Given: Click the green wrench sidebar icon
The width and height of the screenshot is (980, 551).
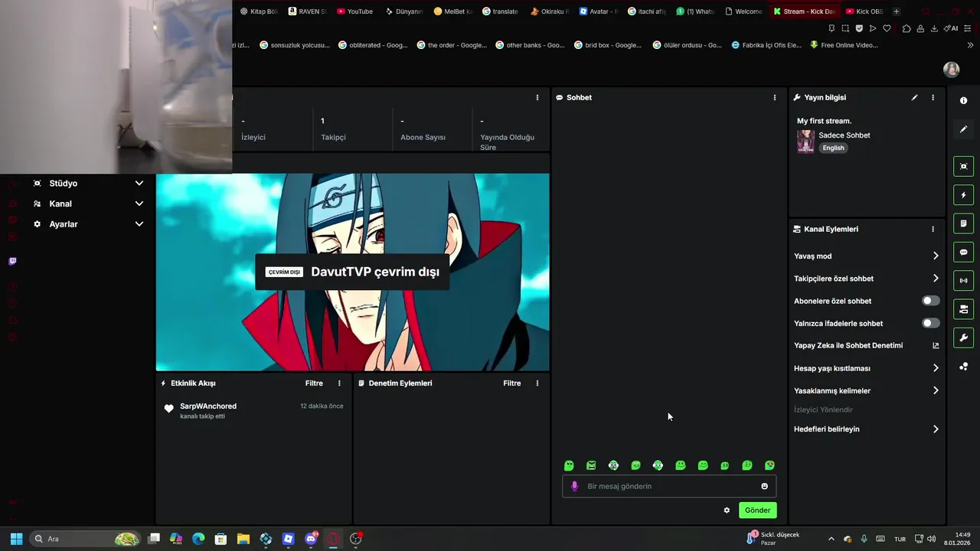Looking at the screenshot, I should pos(963,337).
